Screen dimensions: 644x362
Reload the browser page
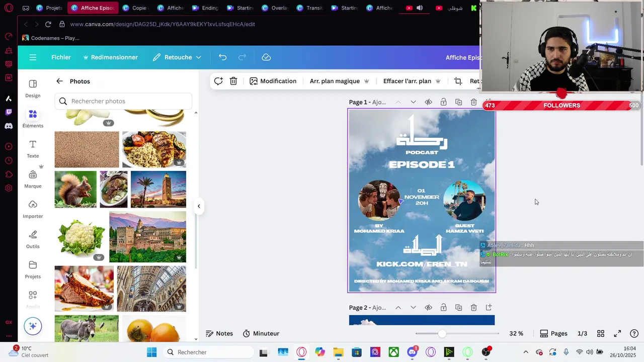(x=48, y=24)
